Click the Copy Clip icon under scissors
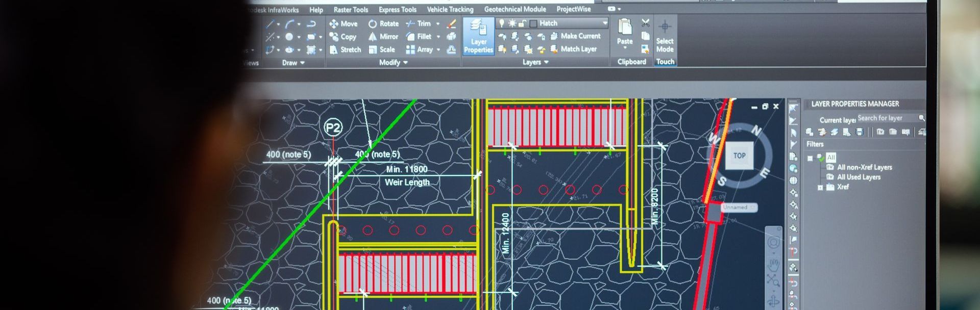 646,36
